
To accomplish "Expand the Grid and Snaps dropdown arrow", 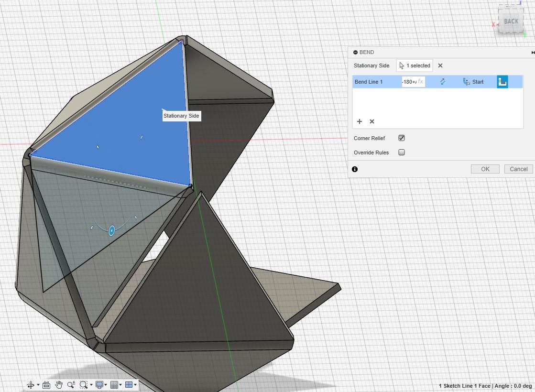I will click(120, 385).
